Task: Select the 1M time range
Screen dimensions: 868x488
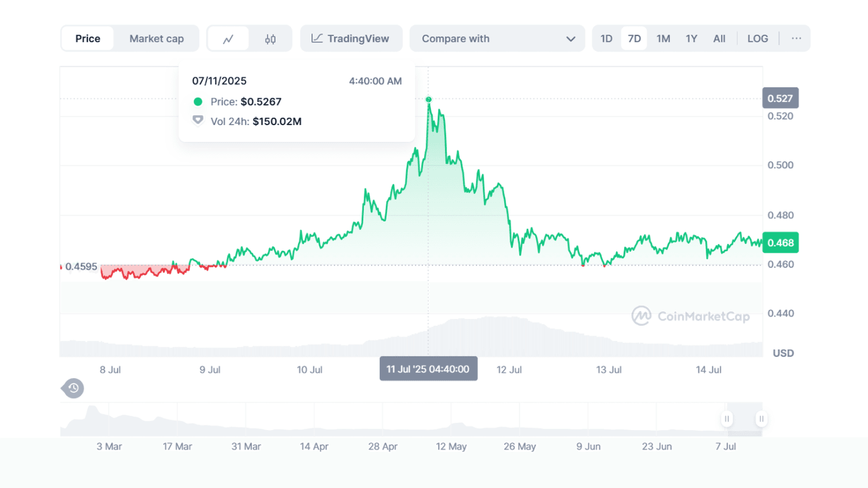Action: [x=663, y=39]
